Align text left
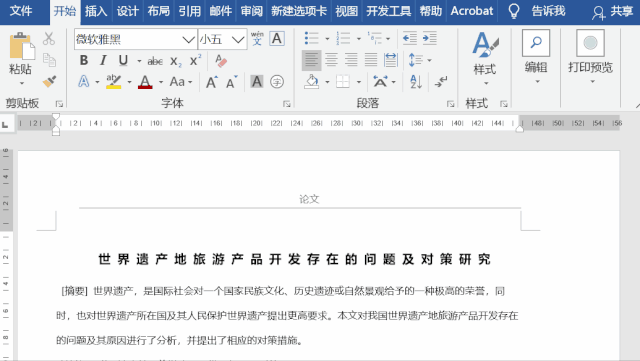The width and height of the screenshot is (640, 361). click(311, 60)
